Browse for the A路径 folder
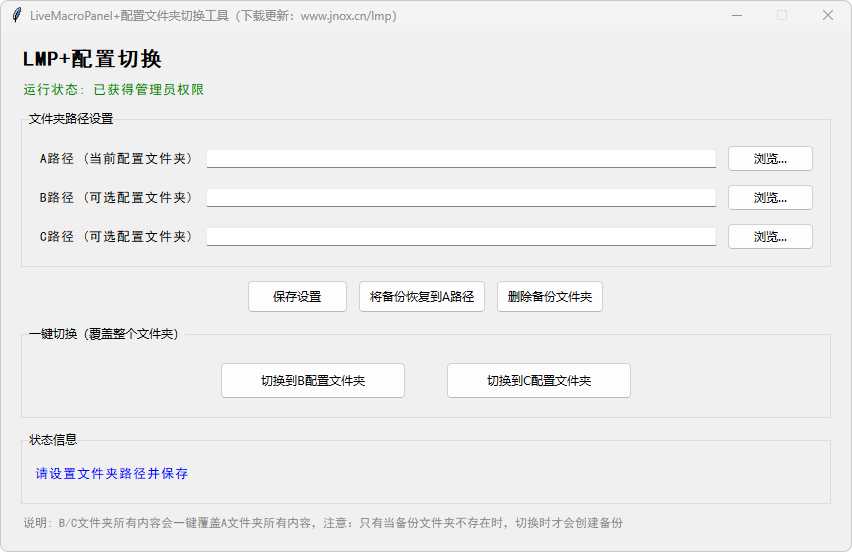This screenshot has width=852, height=552. [770, 159]
